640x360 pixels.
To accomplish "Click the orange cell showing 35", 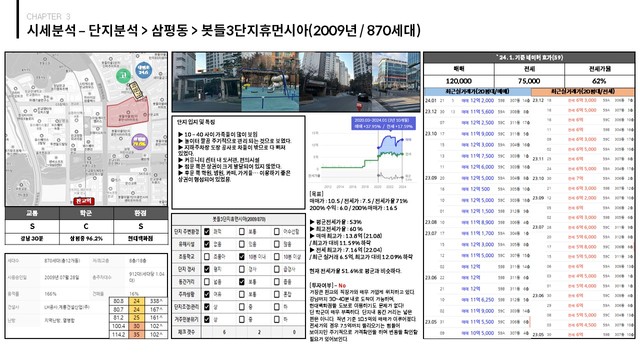I will [136, 334].
